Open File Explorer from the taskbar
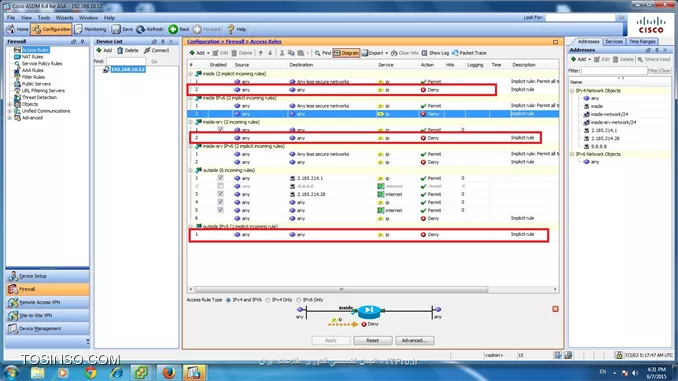Viewport: 678px width, 381px height. (38, 372)
